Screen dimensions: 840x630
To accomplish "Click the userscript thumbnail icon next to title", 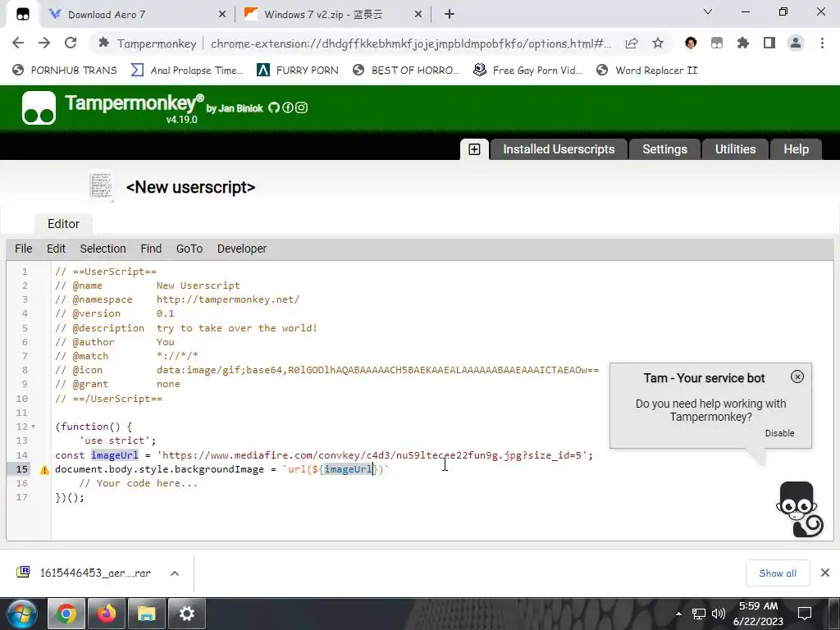I will tap(101, 186).
